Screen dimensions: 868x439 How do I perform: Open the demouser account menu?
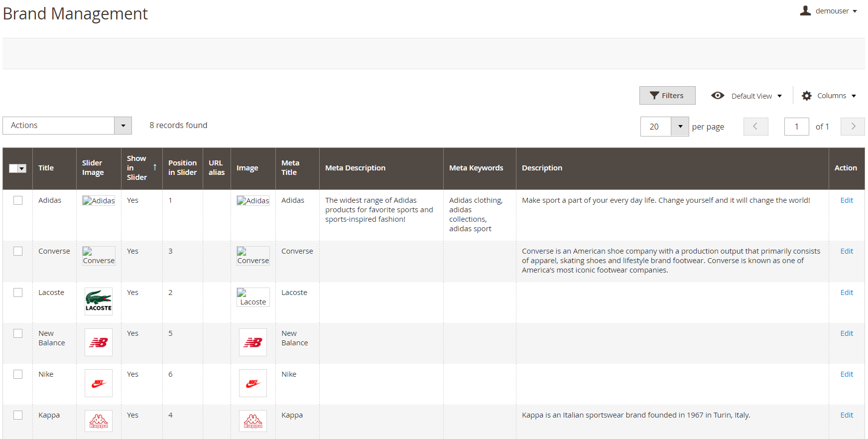click(x=828, y=11)
